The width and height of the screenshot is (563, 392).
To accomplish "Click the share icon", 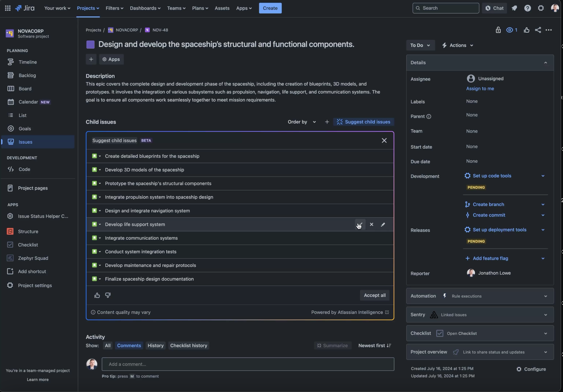I will click(x=538, y=30).
